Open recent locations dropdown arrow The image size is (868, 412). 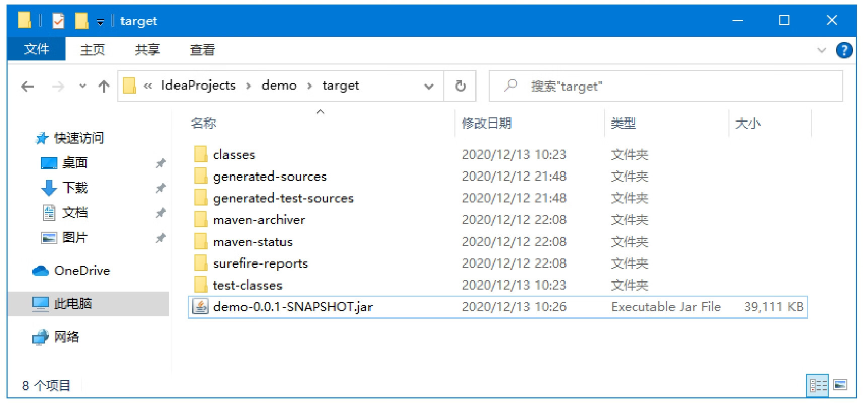pos(83,86)
